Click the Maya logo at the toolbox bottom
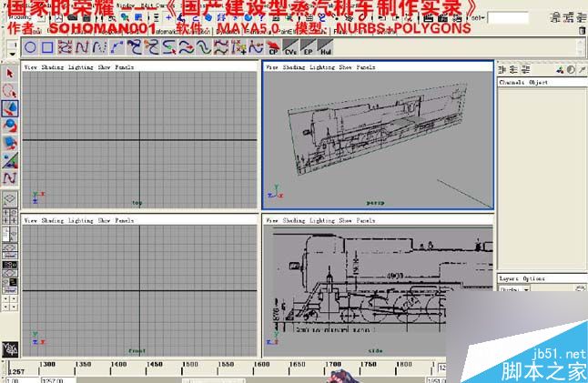Image resolution: width=588 pixels, height=383 pixels. coord(10,349)
